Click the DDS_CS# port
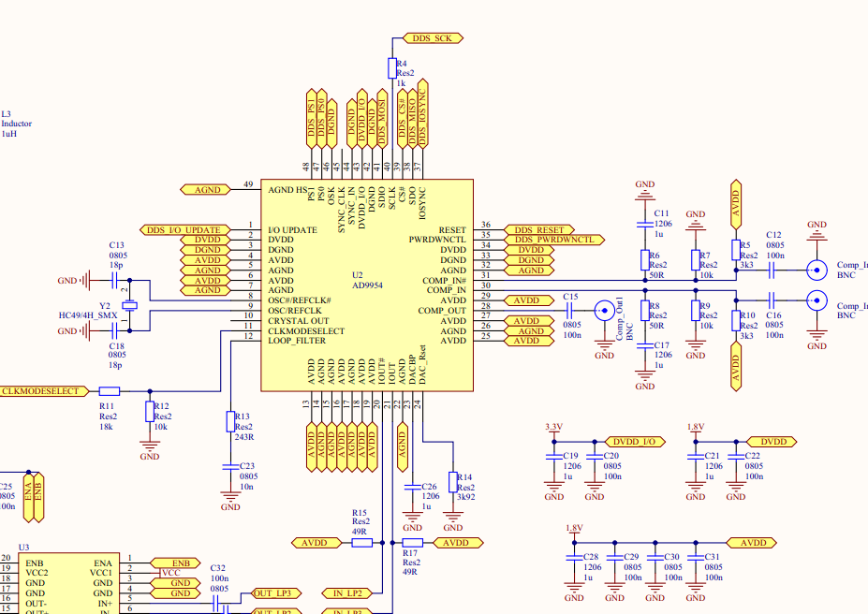 coord(403,118)
